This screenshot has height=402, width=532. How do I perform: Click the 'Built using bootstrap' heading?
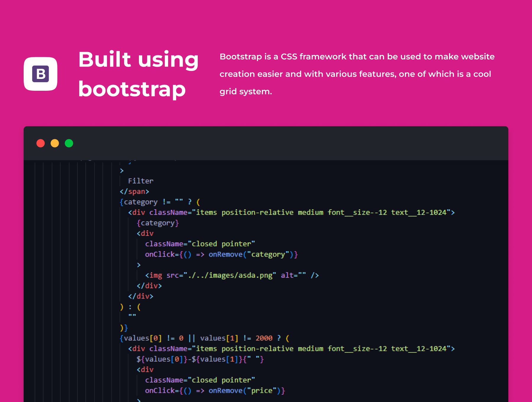pyautogui.click(x=138, y=74)
